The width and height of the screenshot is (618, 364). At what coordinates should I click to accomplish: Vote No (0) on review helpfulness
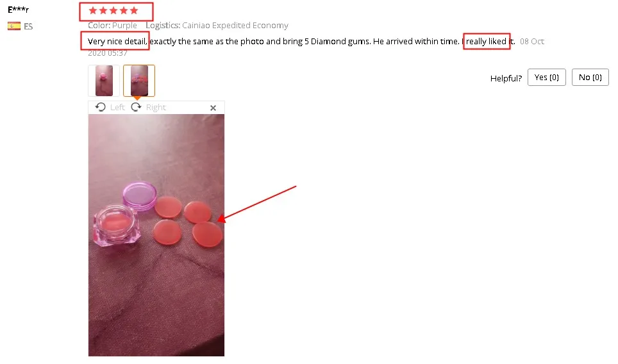(590, 77)
